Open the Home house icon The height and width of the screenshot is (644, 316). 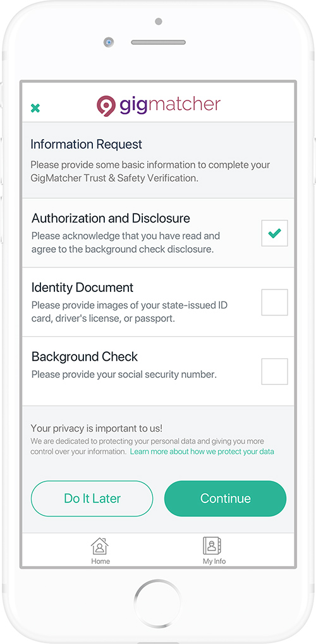pyautogui.click(x=100, y=546)
